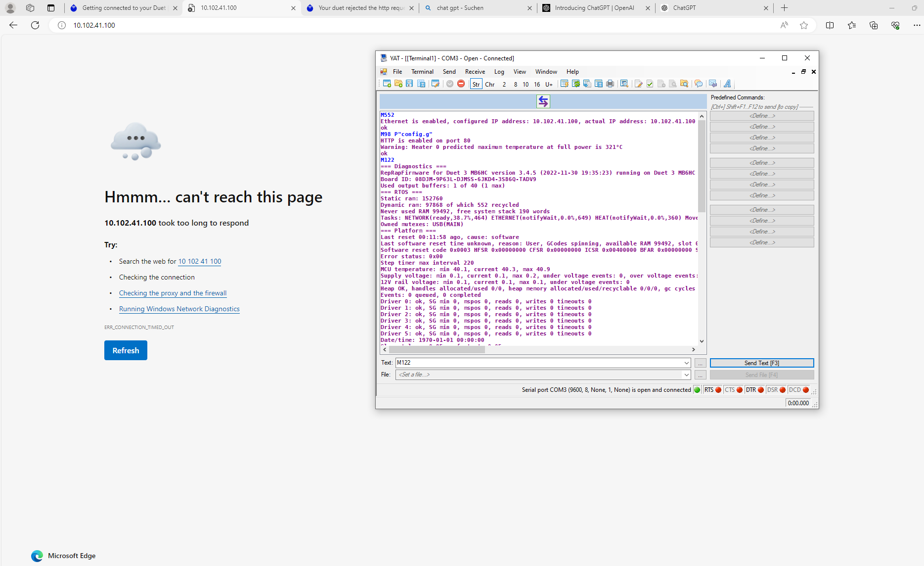Click the log settings pencil icon in YAT

tap(639, 84)
